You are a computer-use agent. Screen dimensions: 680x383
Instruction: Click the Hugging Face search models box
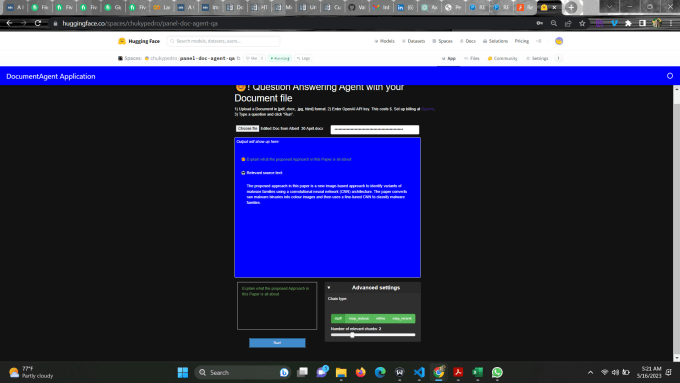[223, 41]
